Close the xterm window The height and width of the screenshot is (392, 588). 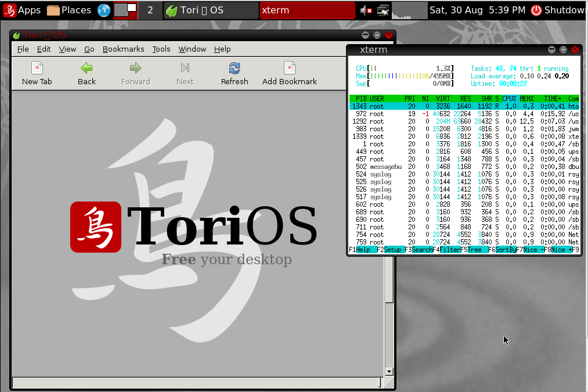(575, 49)
